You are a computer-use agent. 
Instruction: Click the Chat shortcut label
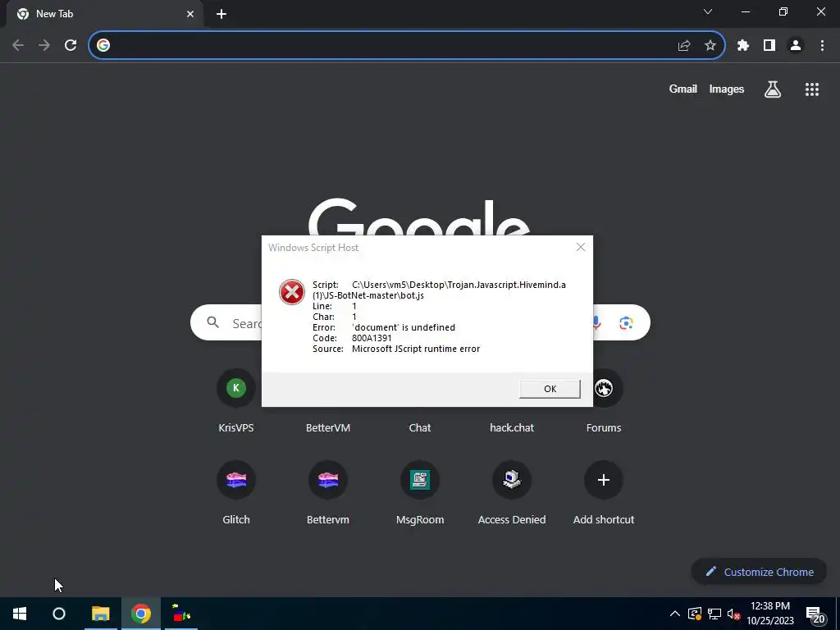(x=420, y=428)
